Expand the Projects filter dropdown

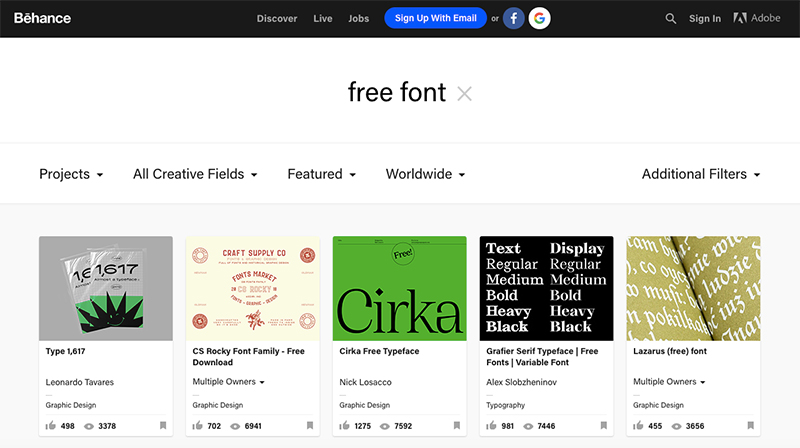71,175
